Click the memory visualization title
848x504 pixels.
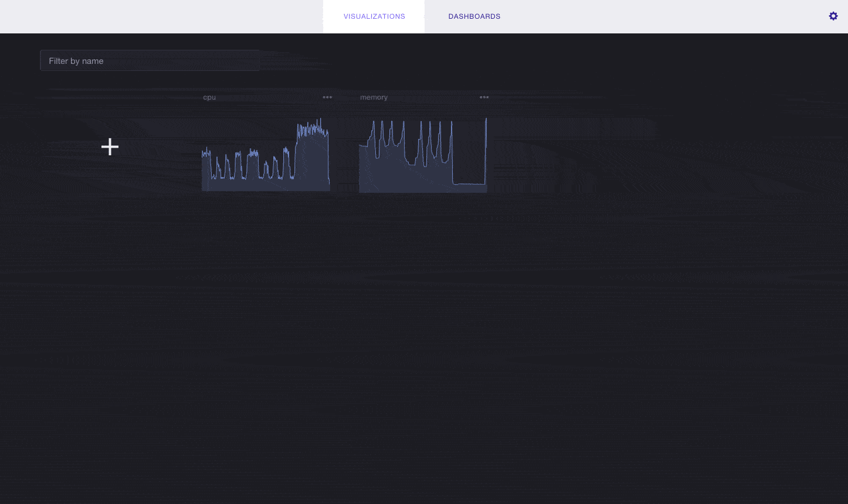(374, 97)
